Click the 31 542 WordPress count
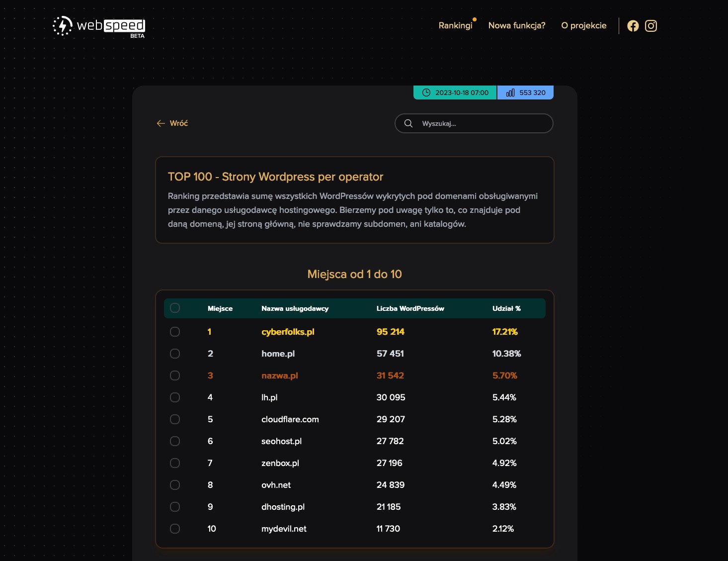728x561 pixels. 390,375
